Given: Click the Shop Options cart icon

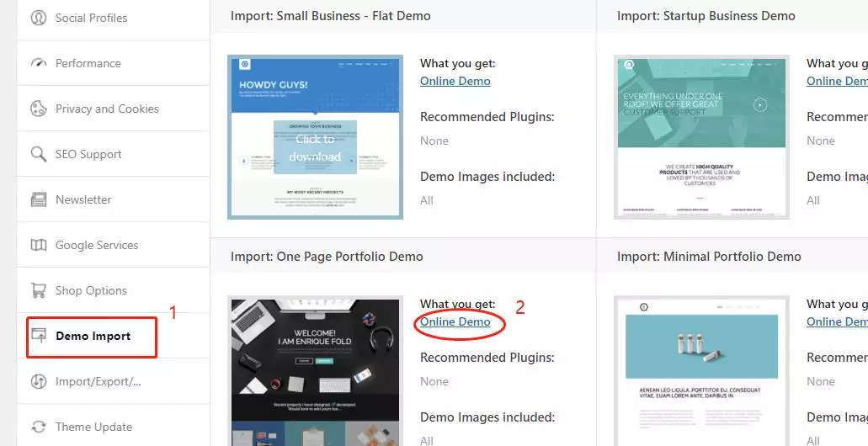Looking at the screenshot, I should click(38, 290).
